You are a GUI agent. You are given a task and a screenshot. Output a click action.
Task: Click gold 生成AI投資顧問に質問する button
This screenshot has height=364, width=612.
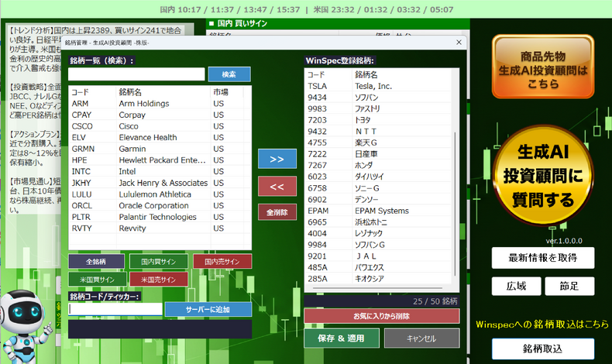click(543, 176)
